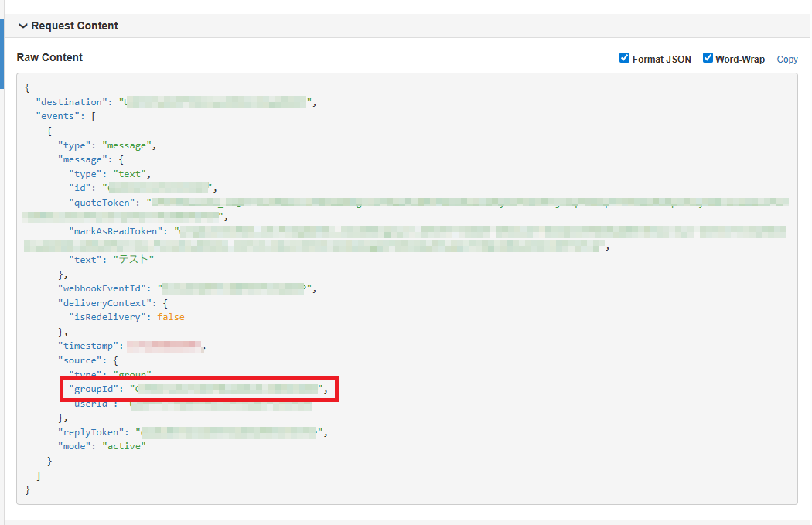Click the "timestamp" key
The width and height of the screenshot is (812, 525).
pyautogui.click(x=87, y=346)
